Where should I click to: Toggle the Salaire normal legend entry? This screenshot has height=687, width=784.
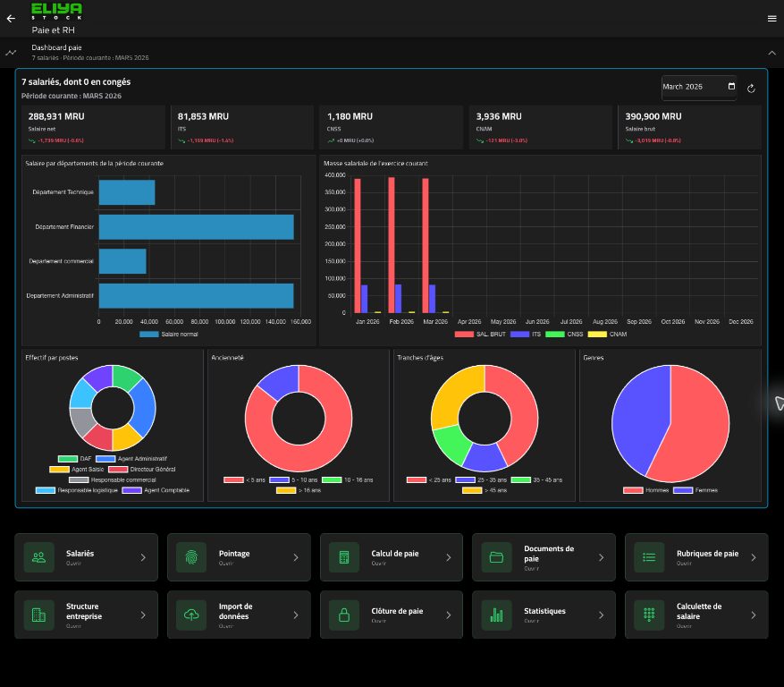168,335
